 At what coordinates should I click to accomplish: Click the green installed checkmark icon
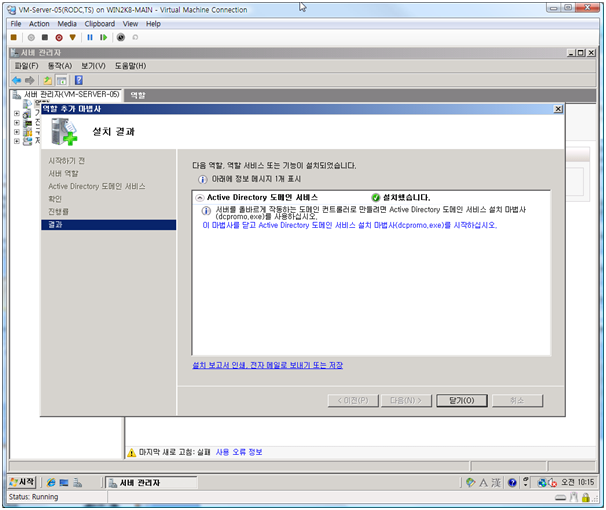point(376,198)
